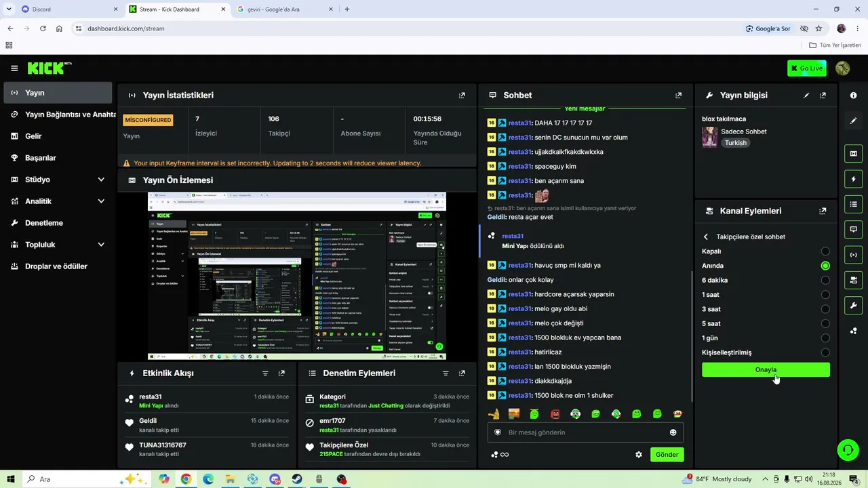This screenshot has width=868, height=488.
Task: Open the Denetleme sidebar item
Action: (58, 223)
